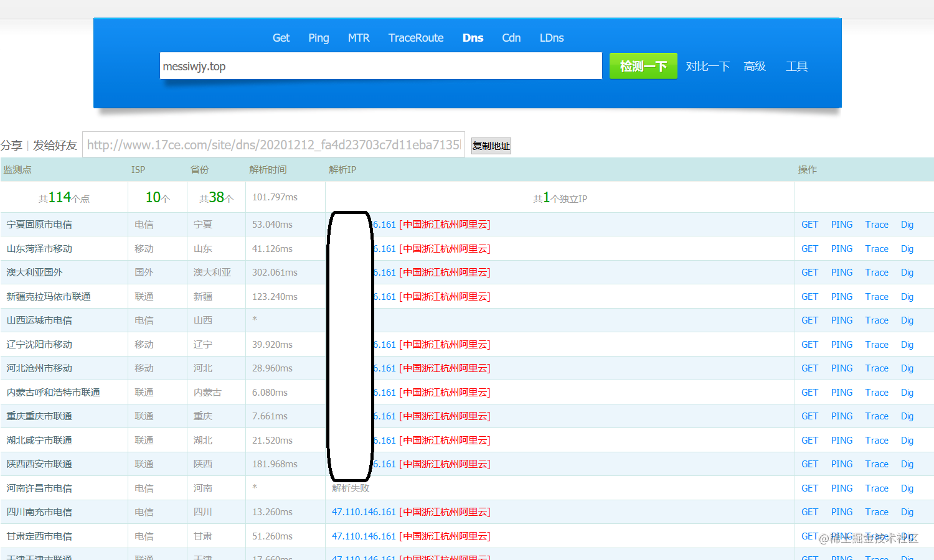Click the 解析失败 result text
The height and width of the screenshot is (560, 934).
351,488
